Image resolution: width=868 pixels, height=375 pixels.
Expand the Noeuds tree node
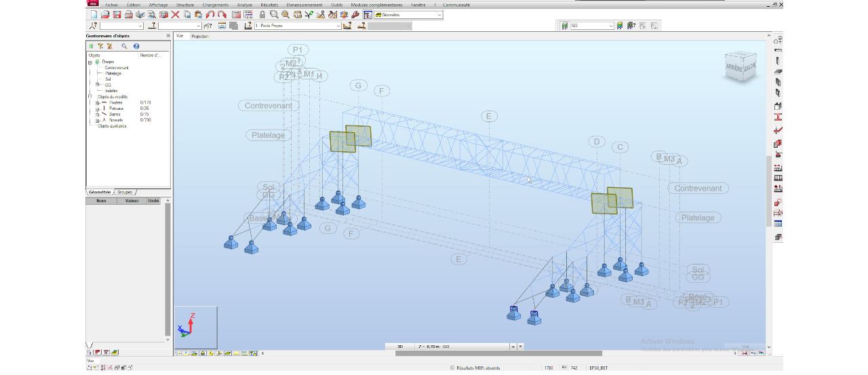coord(98,121)
